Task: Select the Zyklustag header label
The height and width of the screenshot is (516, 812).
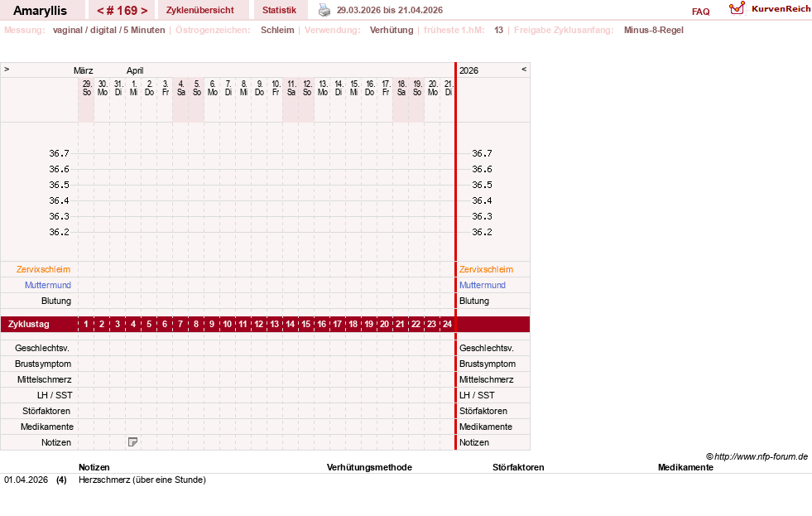Action: (x=28, y=324)
